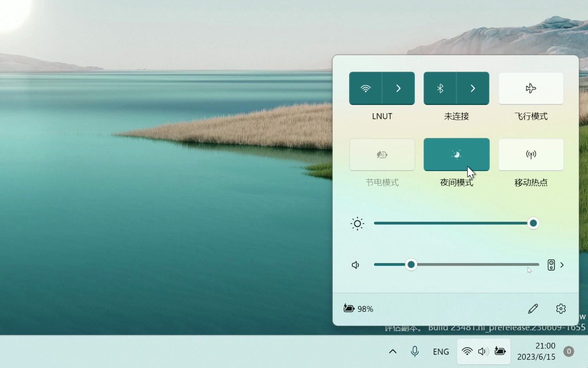Image resolution: width=588 pixels, height=368 pixels.
Task: Click the battery 98% indicator
Action: coord(358,309)
